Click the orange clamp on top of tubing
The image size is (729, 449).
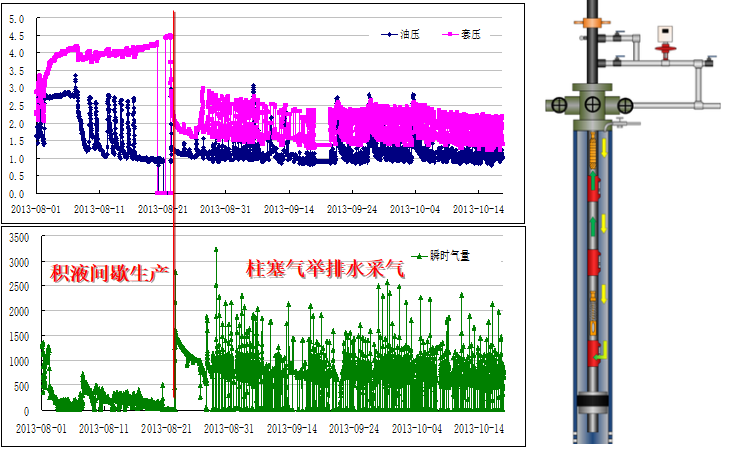pyautogui.click(x=592, y=22)
